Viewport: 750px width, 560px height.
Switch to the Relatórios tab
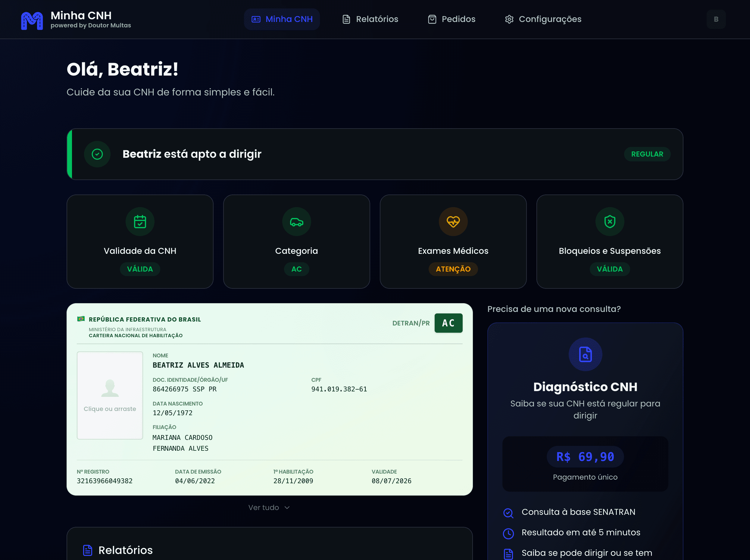tap(370, 19)
